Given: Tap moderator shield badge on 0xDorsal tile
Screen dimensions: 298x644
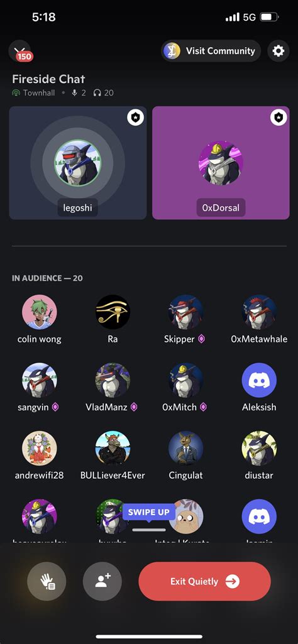Looking at the screenshot, I should [x=279, y=118].
